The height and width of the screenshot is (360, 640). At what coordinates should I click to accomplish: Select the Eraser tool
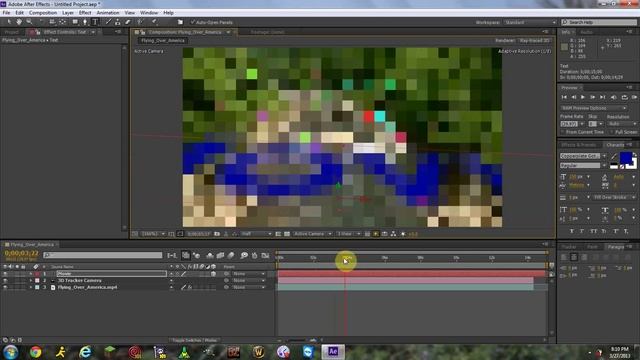point(128,22)
